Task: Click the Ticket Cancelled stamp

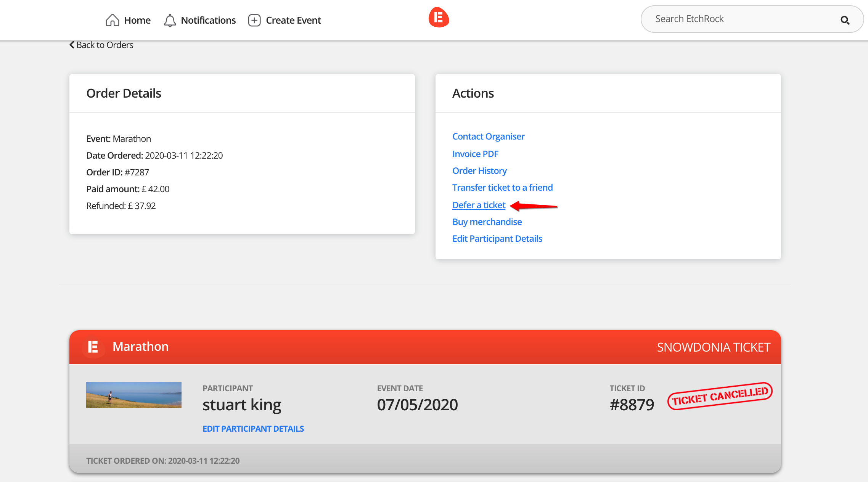Action: [720, 396]
